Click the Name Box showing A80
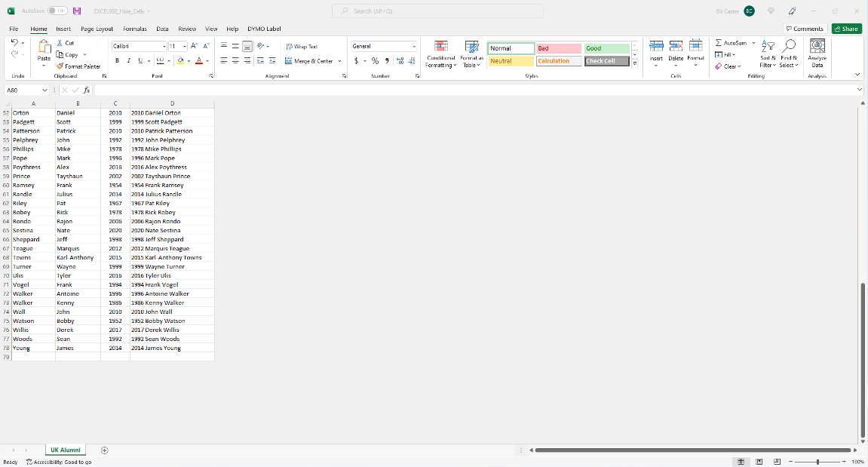This screenshot has height=467, width=868. coord(26,91)
